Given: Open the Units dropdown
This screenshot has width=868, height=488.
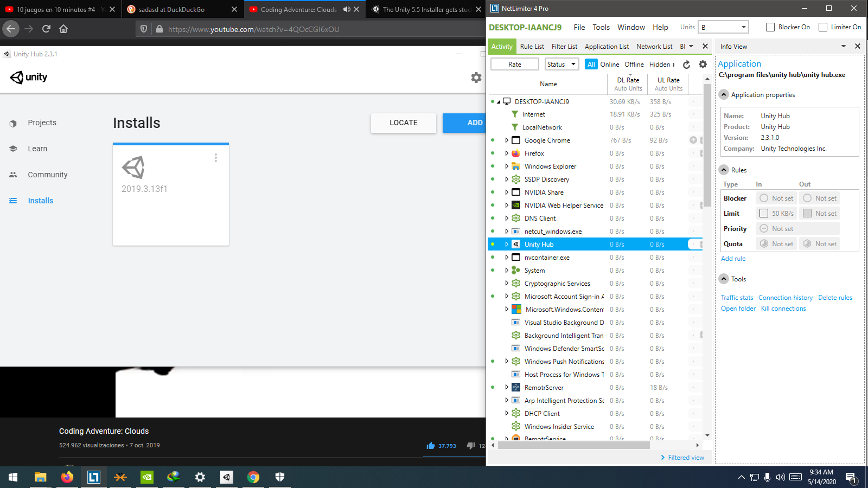Looking at the screenshot, I should coord(723,27).
